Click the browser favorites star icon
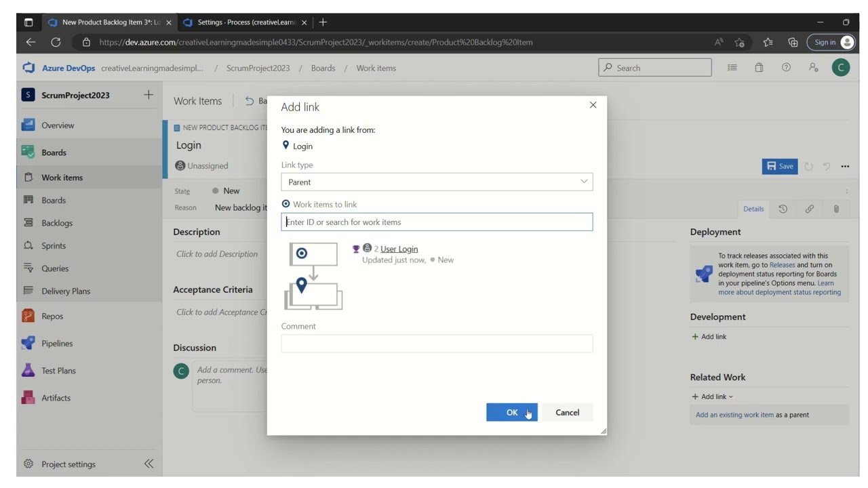Screen dimensions: 868x488 coord(739,42)
